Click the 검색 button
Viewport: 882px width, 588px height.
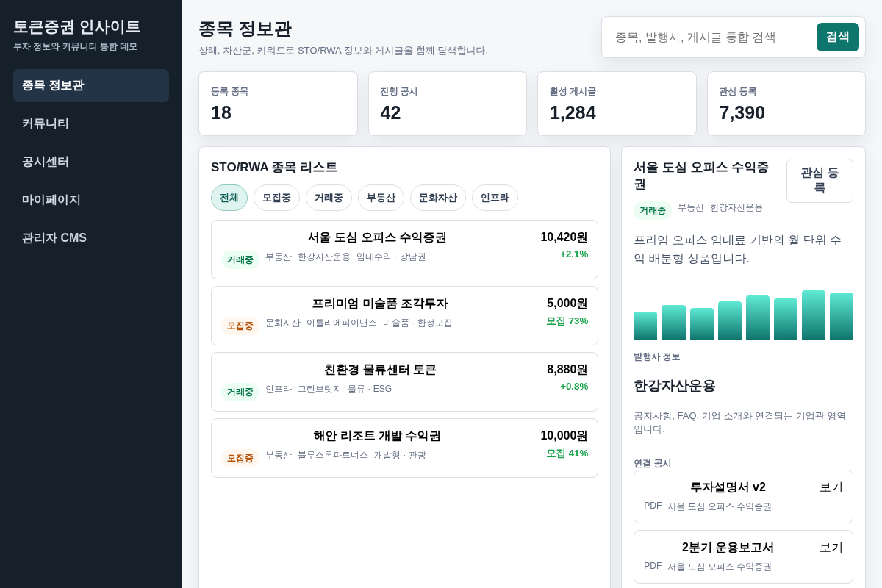(838, 37)
